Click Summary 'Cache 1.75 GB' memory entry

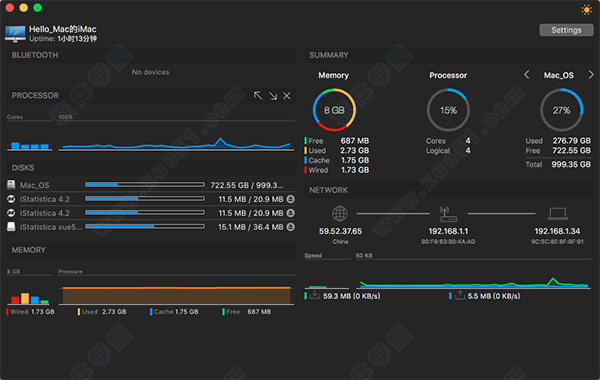[x=337, y=160]
